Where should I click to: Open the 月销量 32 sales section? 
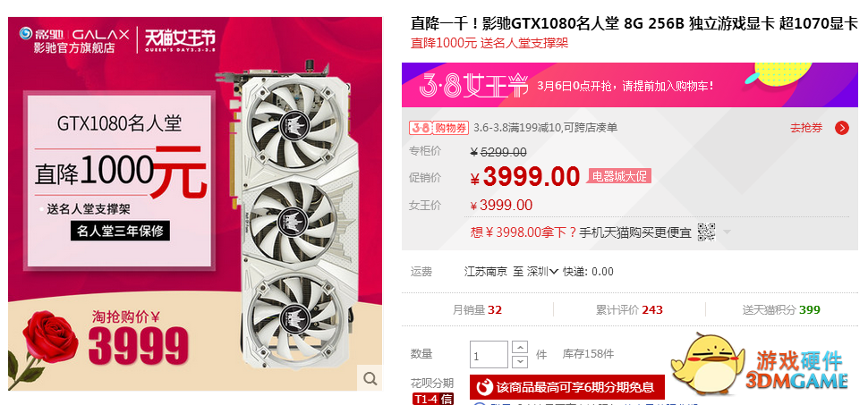click(x=477, y=310)
